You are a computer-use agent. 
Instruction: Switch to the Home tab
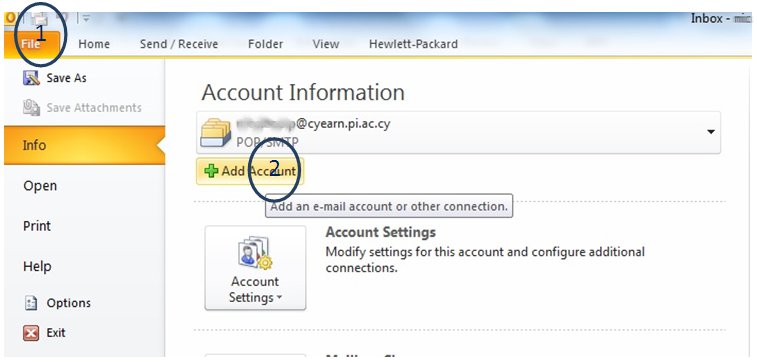(94, 44)
